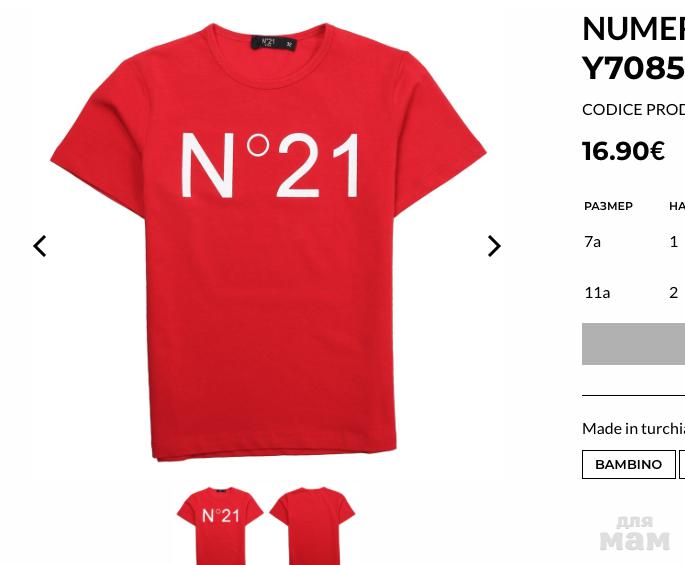Image resolution: width=685 pixels, height=565 pixels.
Task: Click the previous image left arrow
Action: (x=40, y=246)
